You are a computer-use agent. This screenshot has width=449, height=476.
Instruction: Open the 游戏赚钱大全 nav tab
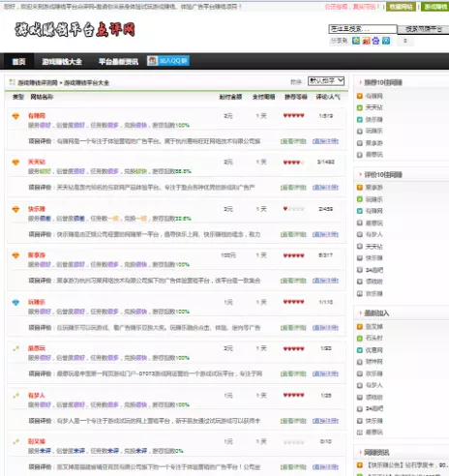click(x=62, y=61)
